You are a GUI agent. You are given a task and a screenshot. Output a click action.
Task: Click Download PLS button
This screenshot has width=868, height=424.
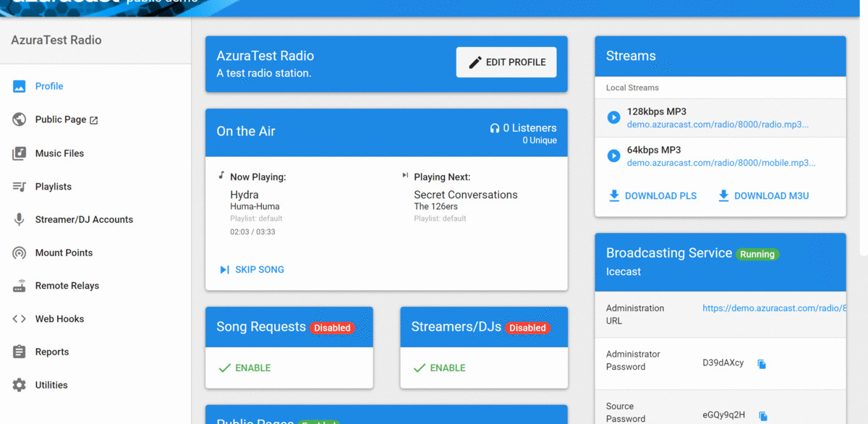click(652, 195)
